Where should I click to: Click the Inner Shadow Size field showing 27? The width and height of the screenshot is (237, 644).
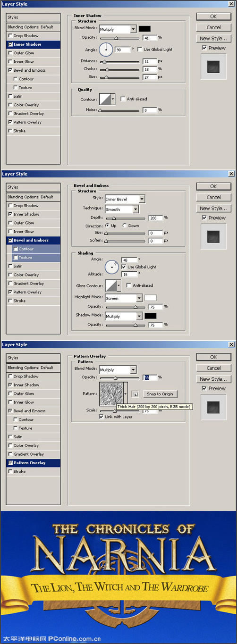click(x=150, y=77)
